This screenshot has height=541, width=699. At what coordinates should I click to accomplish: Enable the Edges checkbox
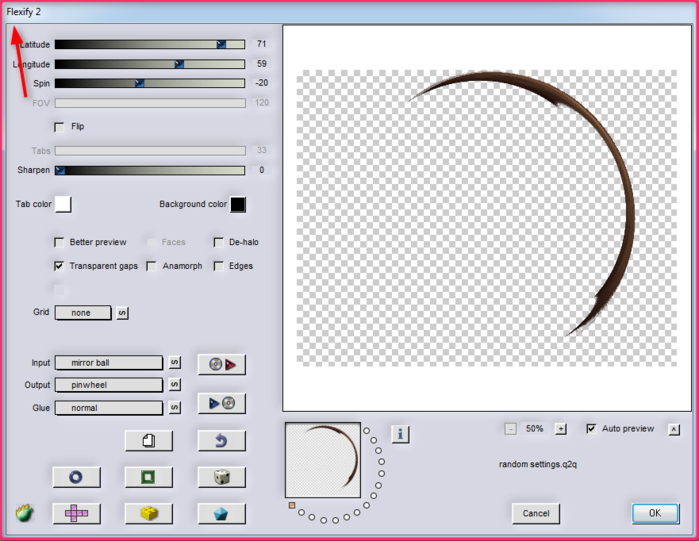[x=218, y=266]
